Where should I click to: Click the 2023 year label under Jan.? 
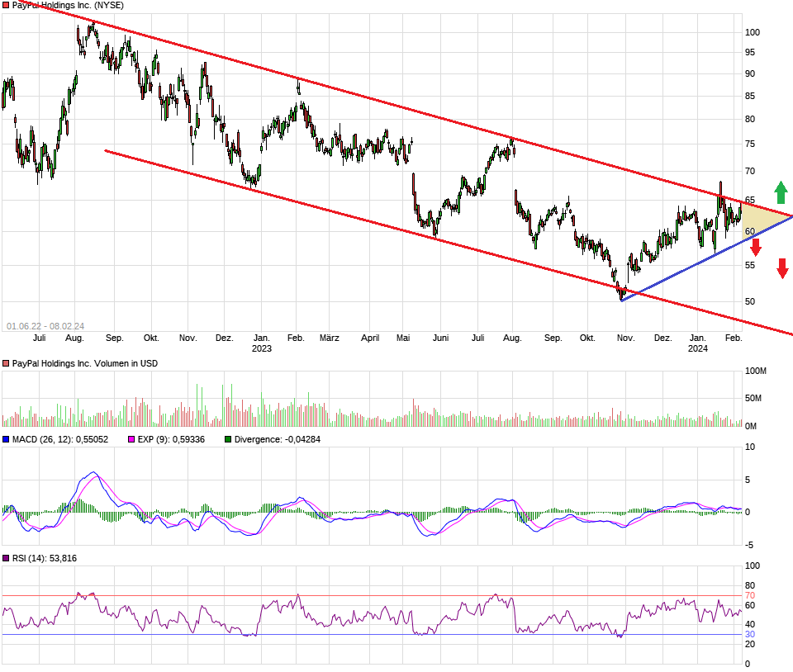point(262,348)
